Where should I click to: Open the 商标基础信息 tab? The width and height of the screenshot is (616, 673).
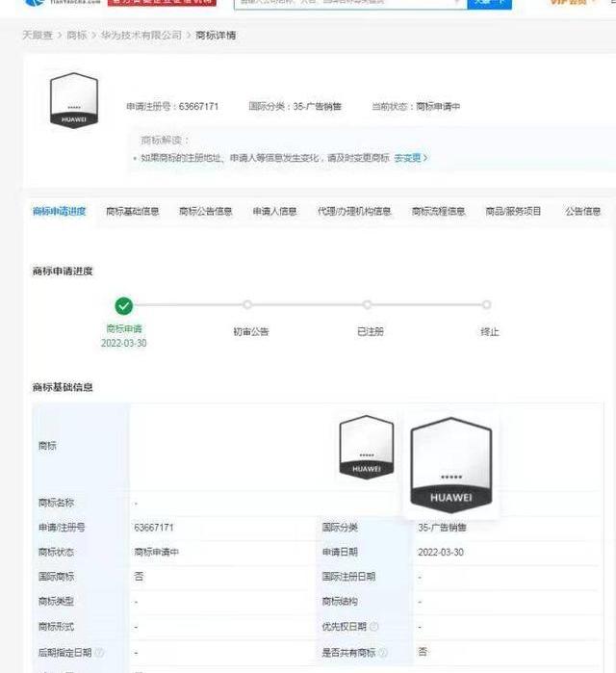(133, 212)
